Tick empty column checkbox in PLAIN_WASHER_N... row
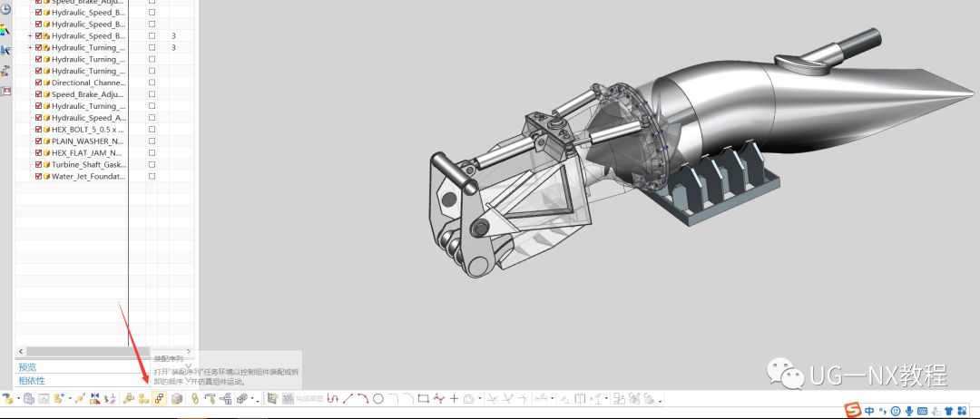Image resolution: width=980 pixels, height=419 pixels. click(152, 141)
